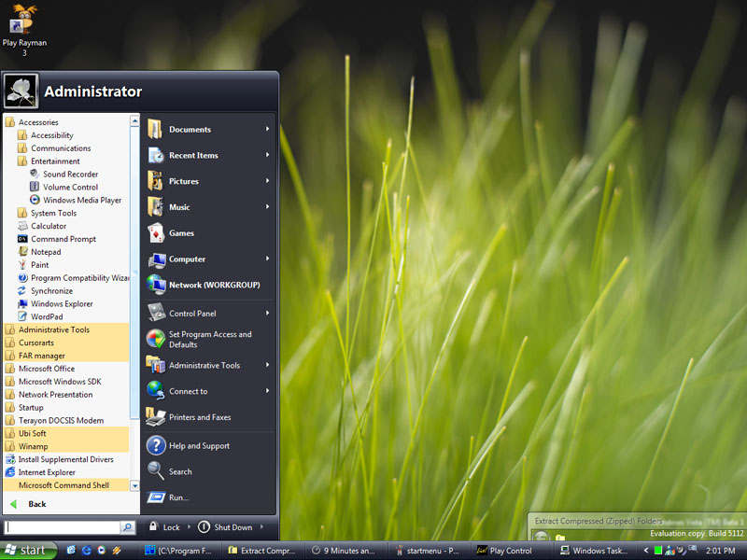747x560 pixels.
Task: Open Program Compatibility Wizard
Action: 73,277
